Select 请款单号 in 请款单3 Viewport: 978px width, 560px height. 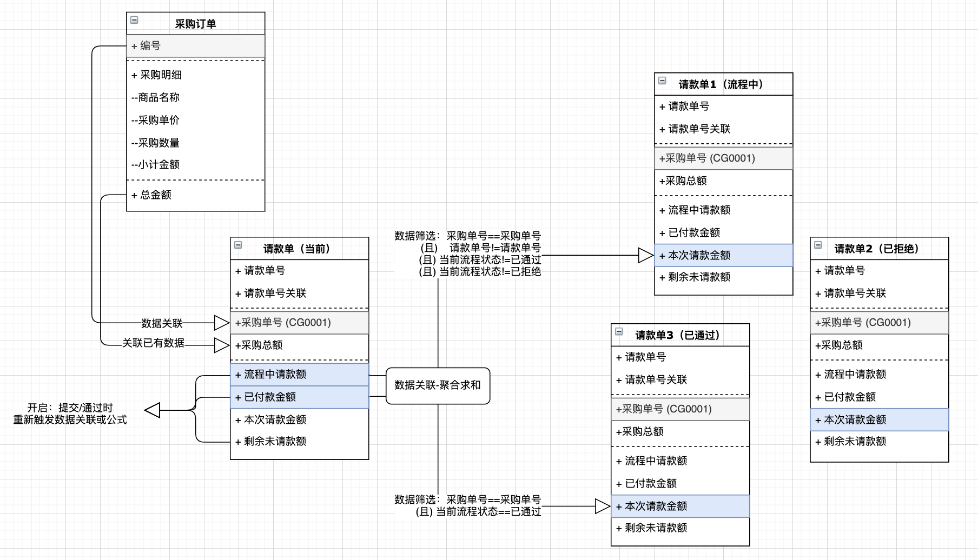[680, 357]
